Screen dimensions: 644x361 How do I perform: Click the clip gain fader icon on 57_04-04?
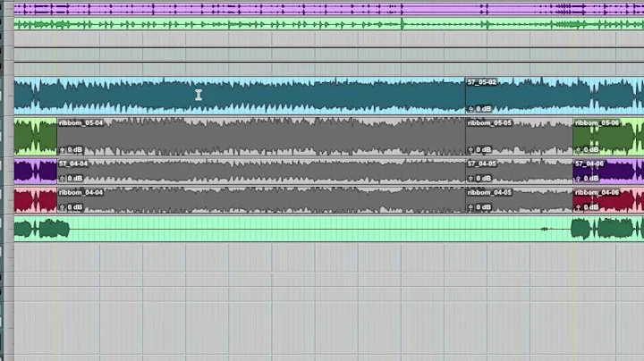click(x=62, y=179)
